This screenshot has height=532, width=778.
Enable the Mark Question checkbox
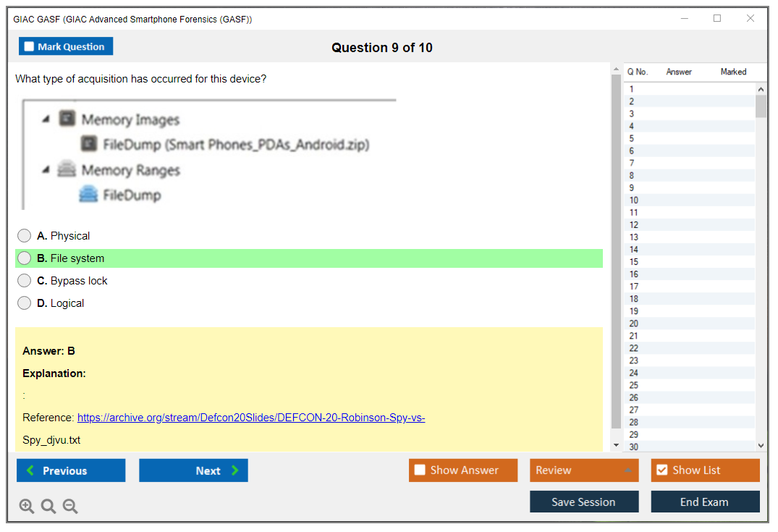click(30, 47)
